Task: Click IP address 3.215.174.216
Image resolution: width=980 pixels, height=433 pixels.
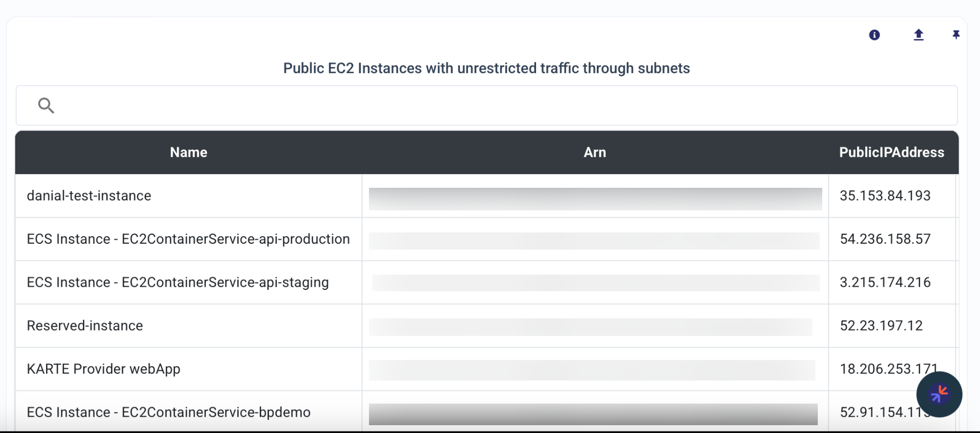Action: 885,282
